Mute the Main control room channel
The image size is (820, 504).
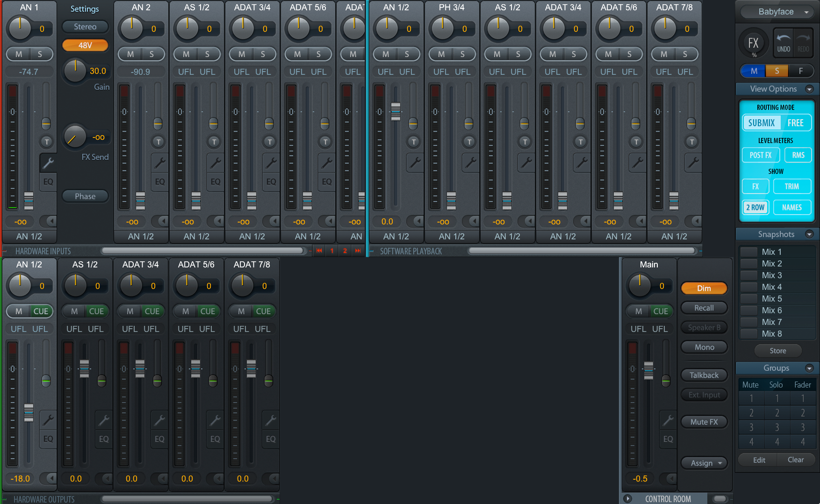[x=638, y=311]
